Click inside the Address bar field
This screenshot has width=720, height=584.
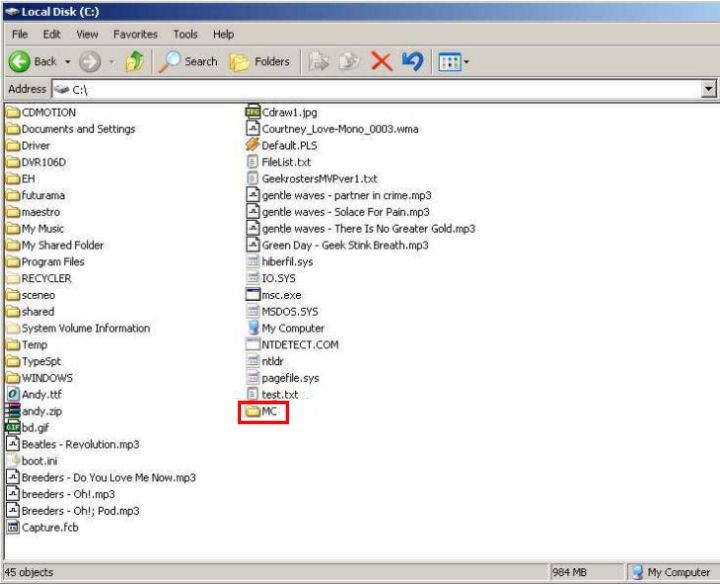(377, 89)
